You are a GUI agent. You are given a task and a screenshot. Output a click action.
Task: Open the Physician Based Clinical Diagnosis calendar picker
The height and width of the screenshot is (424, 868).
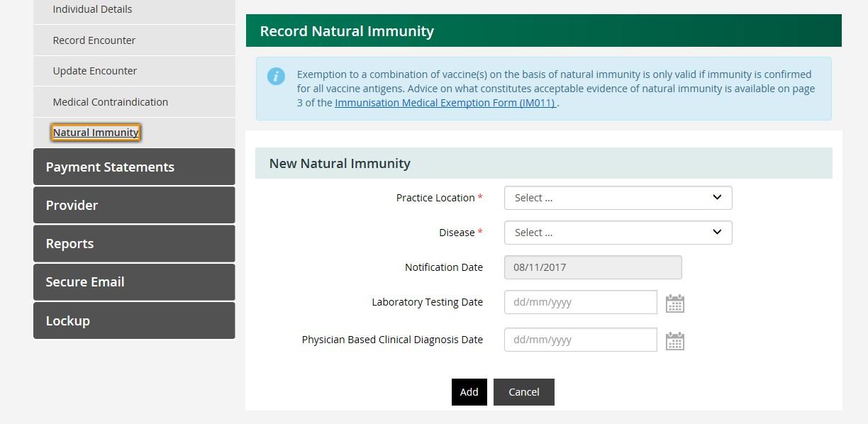pos(674,340)
